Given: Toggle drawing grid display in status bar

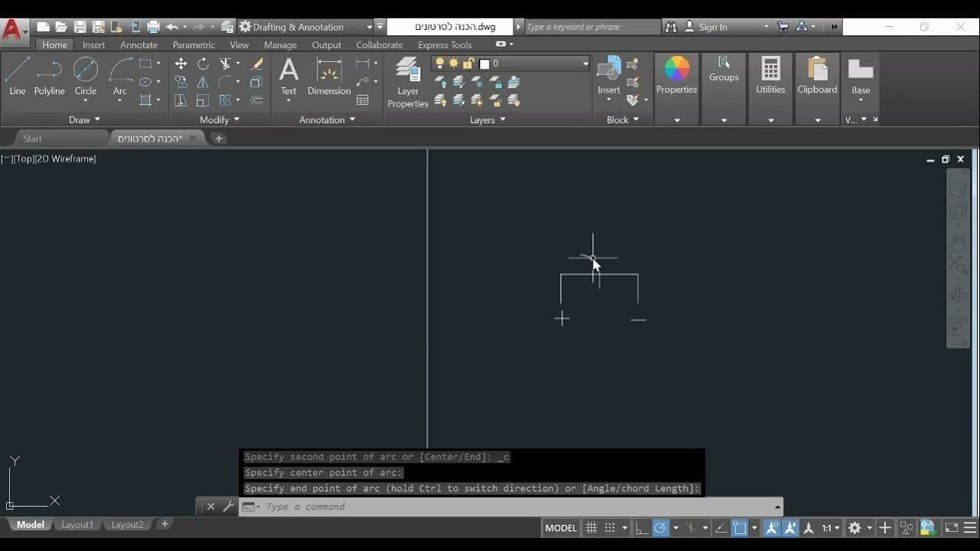Looking at the screenshot, I should [x=591, y=528].
